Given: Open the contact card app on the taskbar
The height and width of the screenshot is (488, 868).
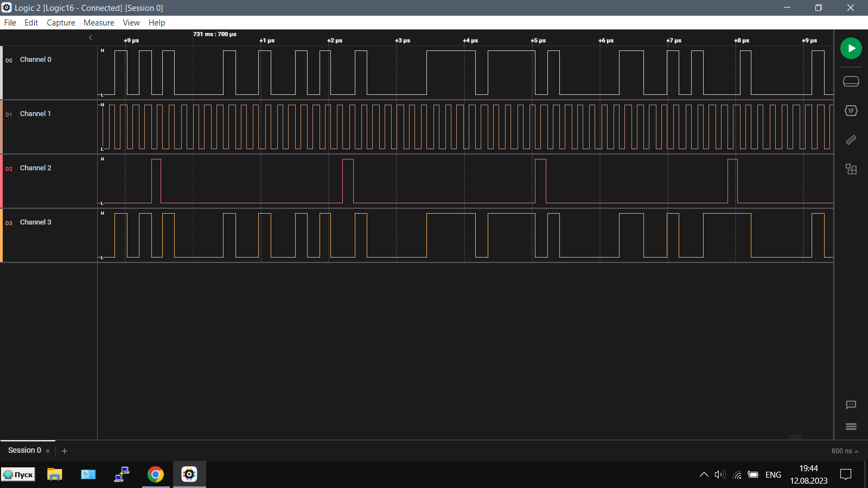Looking at the screenshot, I should pos(88,474).
